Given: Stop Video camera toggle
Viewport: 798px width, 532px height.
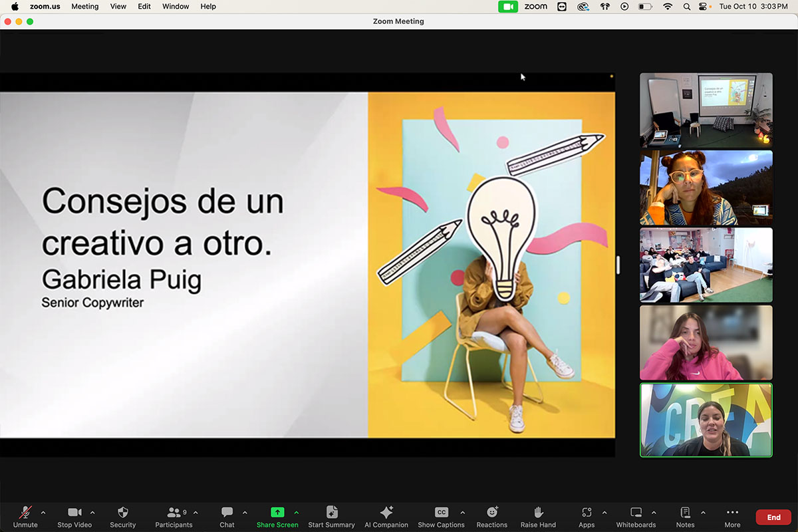Looking at the screenshot, I should pyautogui.click(x=74, y=517).
